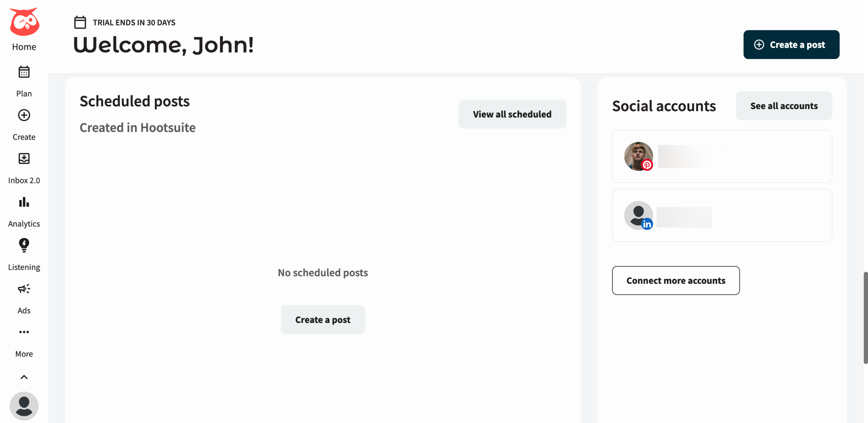Click See all accounts button
The width and height of the screenshot is (868, 423).
[x=784, y=106]
